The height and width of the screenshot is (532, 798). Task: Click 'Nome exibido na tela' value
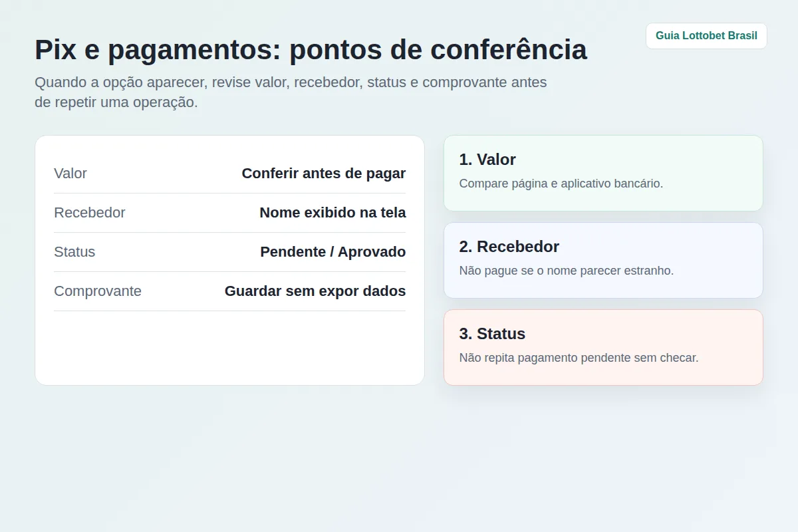point(332,213)
